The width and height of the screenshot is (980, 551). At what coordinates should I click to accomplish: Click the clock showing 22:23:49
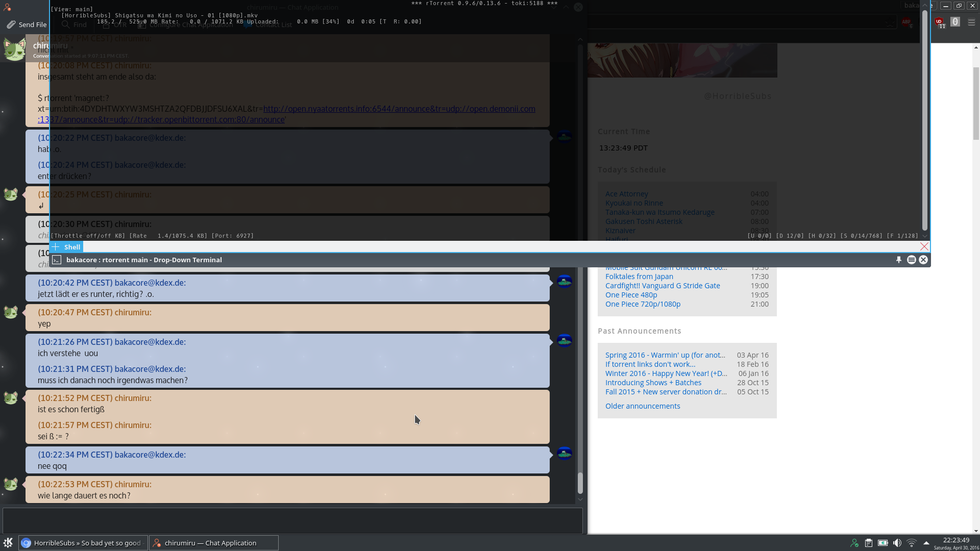(x=956, y=540)
